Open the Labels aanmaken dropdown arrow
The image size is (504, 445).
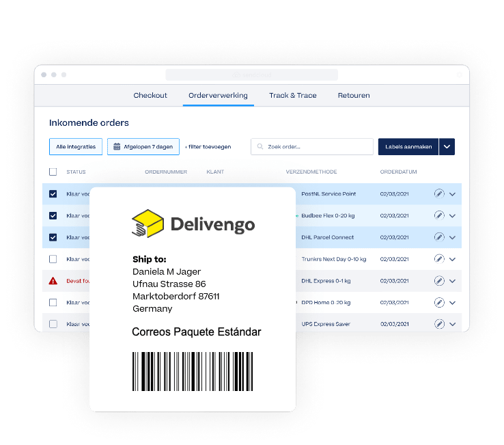point(447,147)
